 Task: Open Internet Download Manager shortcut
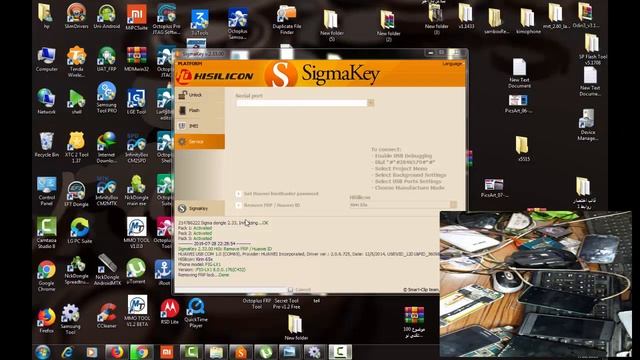tap(107, 147)
